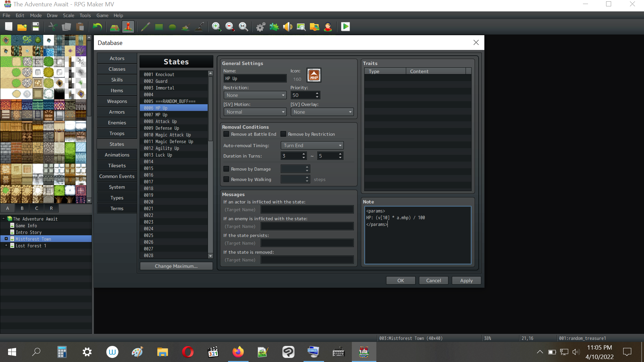Open Firefox from the Windows taskbar
Screen dimensions: 644x362
pos(238,352)
